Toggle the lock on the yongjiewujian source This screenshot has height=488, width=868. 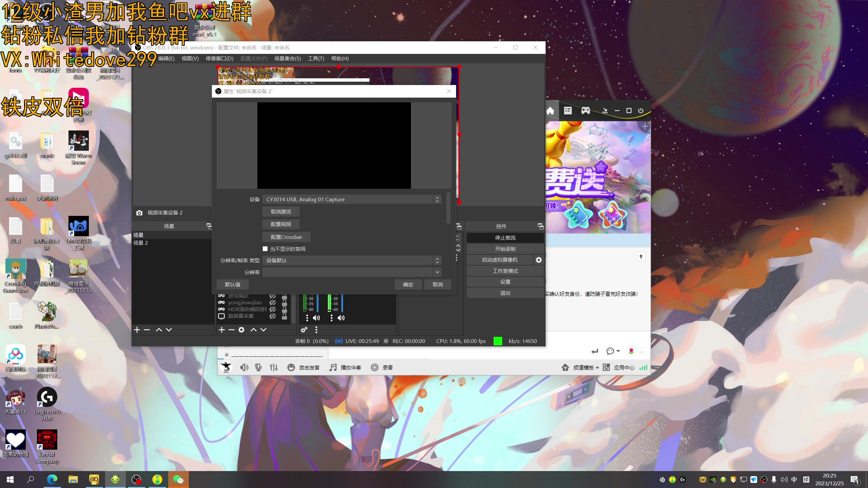coord(284,304)
